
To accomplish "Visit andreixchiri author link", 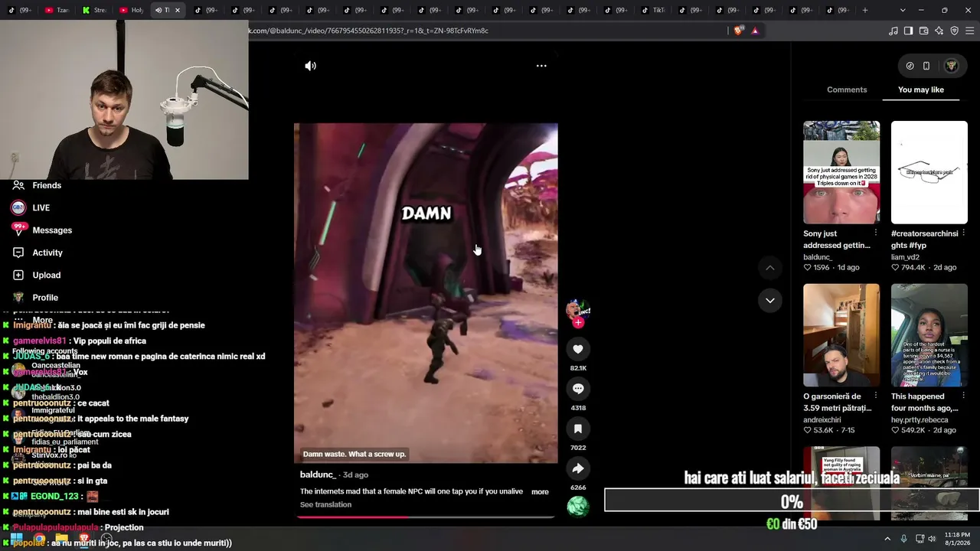I will tap(822, 420).
